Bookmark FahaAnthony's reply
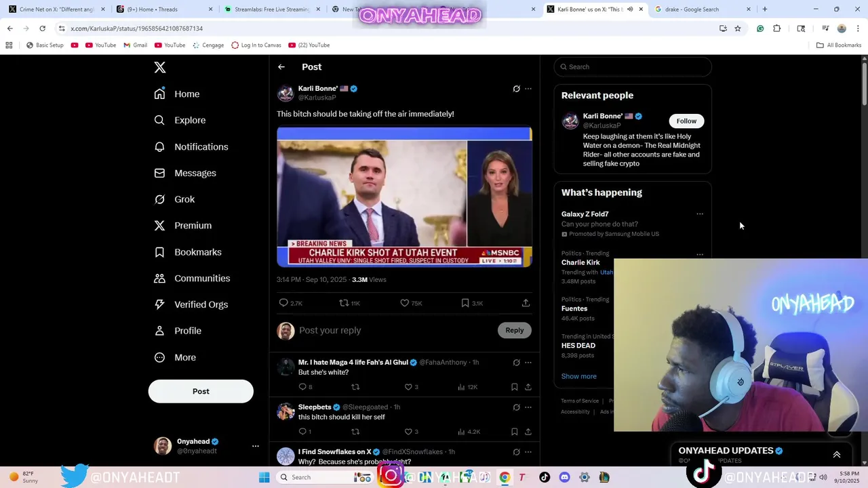The image size is (868, 488). (x=515, y=387)
